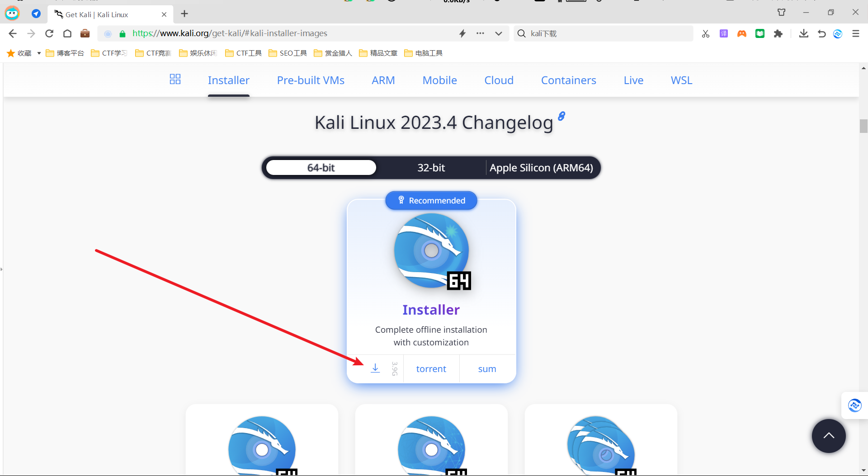Close the Get Kali tab
868x476 pixels.
[164, 14]
